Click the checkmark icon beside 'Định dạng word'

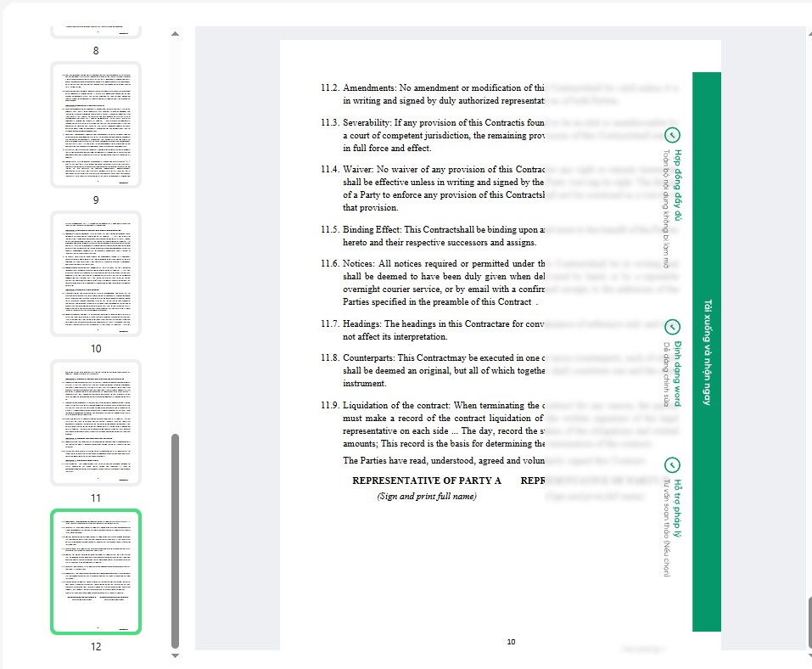[672, 327]
